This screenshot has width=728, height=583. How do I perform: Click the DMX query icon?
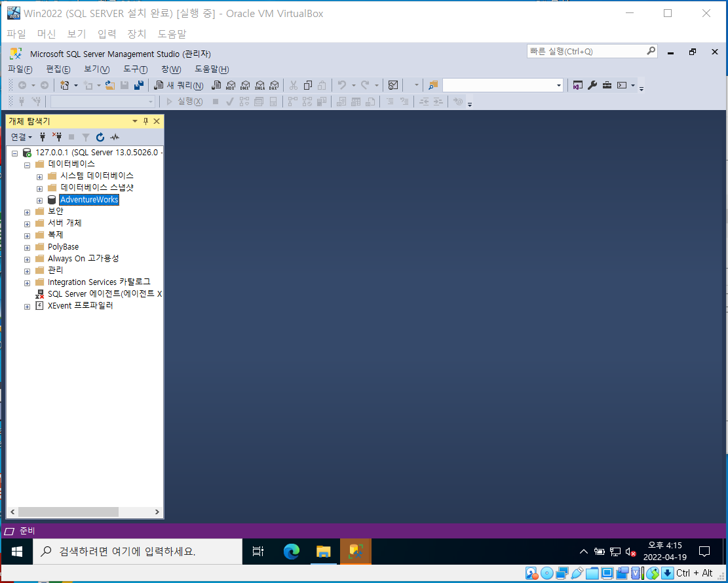click(x=245, y=85)
